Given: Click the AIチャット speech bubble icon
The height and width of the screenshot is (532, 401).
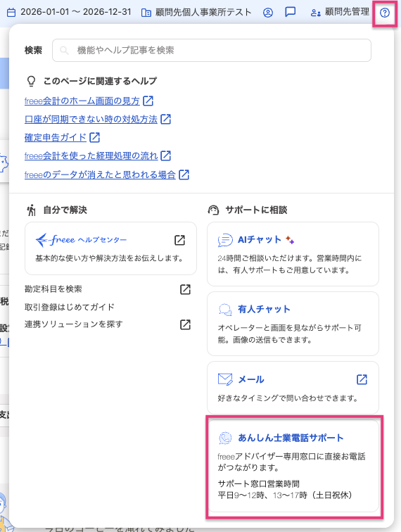Looking at the screenshot, I should coord(225,240).
